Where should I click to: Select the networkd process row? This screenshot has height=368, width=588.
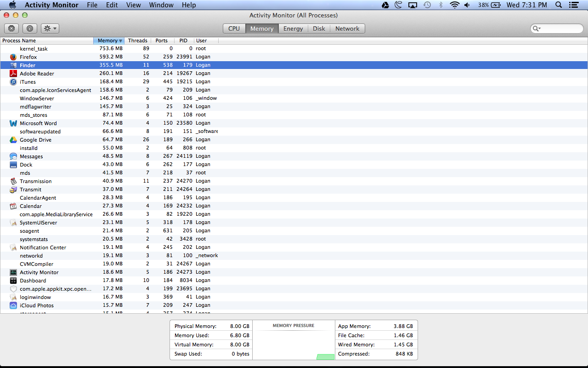pos(294,256)
